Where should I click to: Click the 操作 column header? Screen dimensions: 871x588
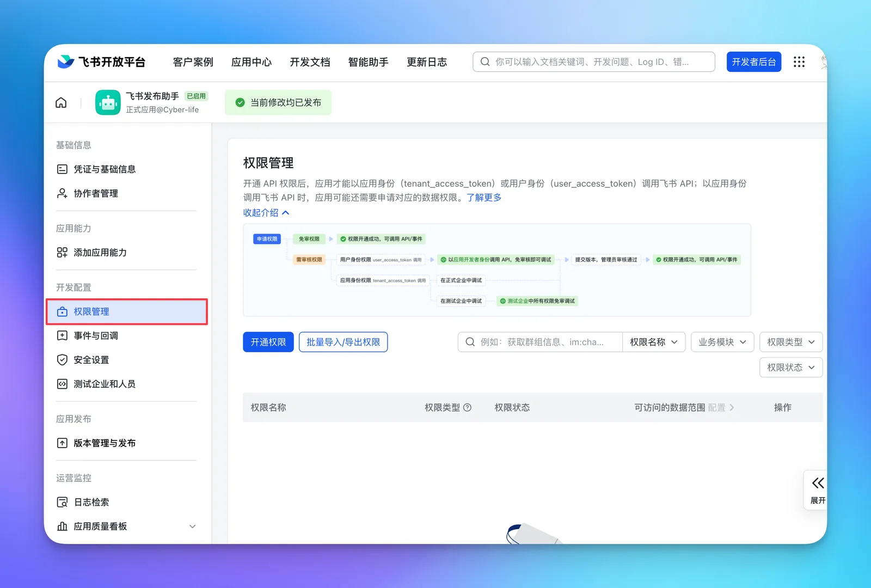click(783, 407)
